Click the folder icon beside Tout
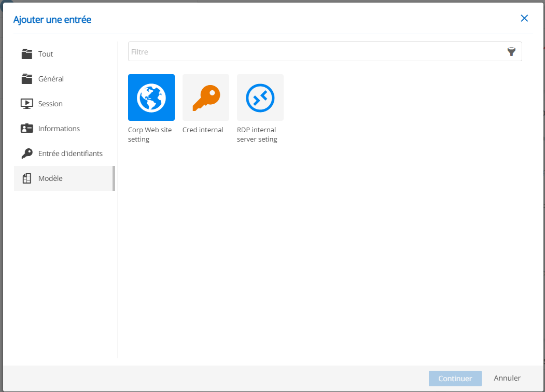This screenshot has height=392, width=545. pyautogui.click(x=27, y=54)
